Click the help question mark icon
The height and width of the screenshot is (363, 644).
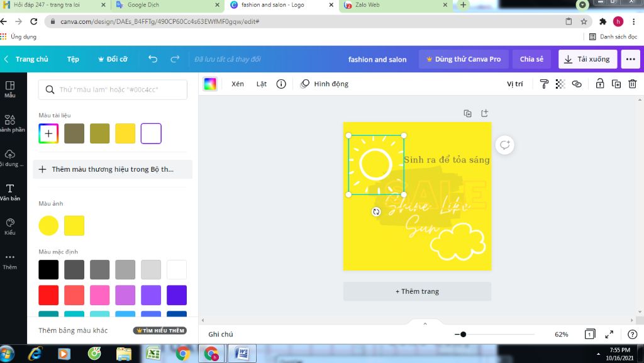click(633, 334)
